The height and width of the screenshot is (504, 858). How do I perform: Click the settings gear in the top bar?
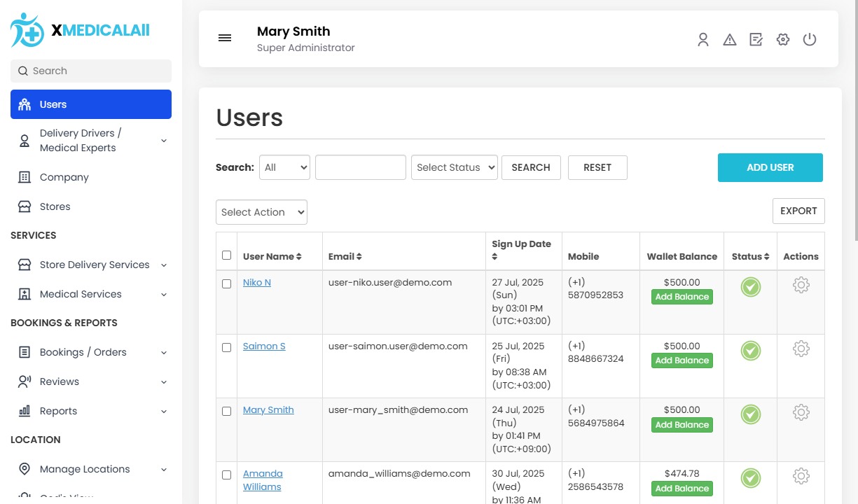(x=782, y=39)
